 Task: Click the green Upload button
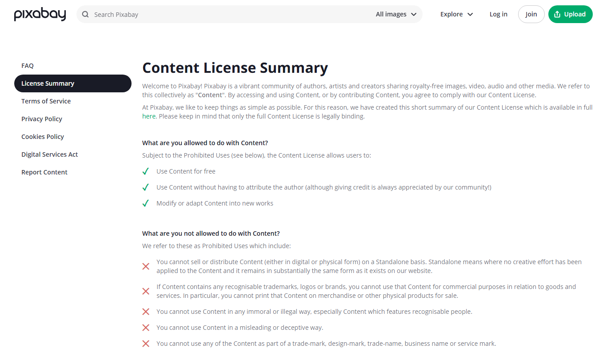570,14
